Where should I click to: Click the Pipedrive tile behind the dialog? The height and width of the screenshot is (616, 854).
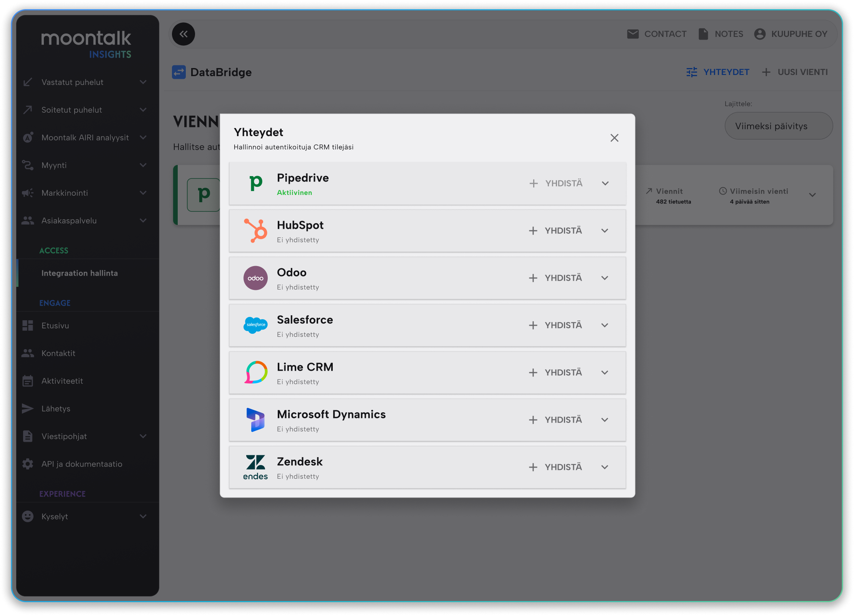[x=203, y=195]
